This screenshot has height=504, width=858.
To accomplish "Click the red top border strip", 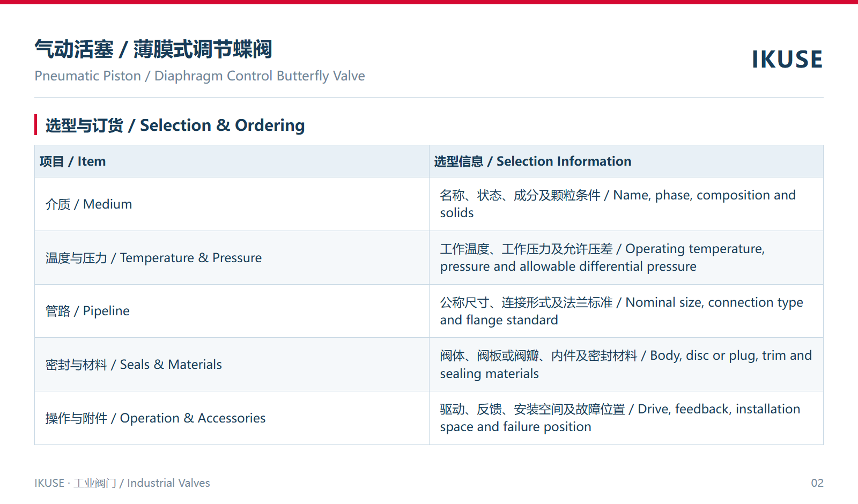I will coord(429,2).
